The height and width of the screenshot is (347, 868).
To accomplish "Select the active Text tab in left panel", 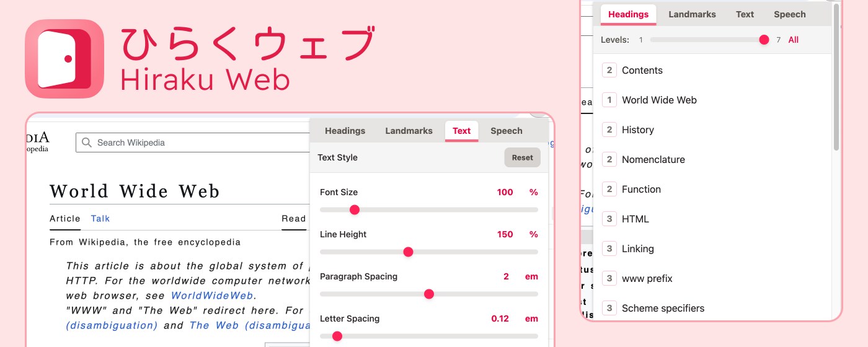I will 462,131.
